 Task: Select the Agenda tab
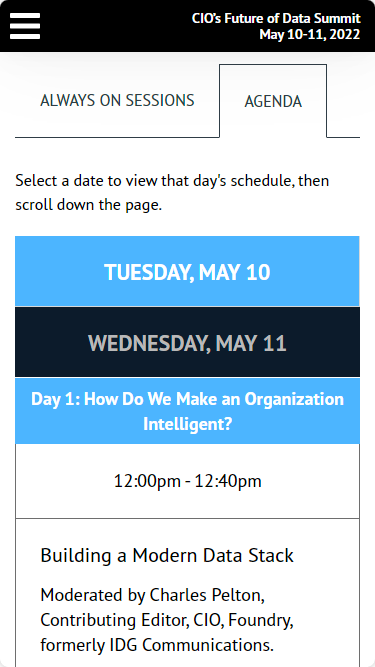point(273,101)
